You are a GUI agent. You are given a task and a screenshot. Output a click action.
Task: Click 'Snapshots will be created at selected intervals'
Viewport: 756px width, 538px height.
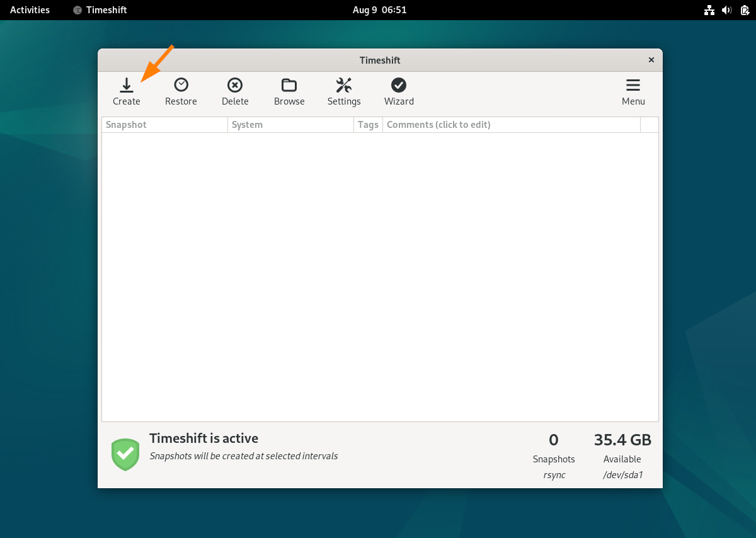tap(243, 456)
